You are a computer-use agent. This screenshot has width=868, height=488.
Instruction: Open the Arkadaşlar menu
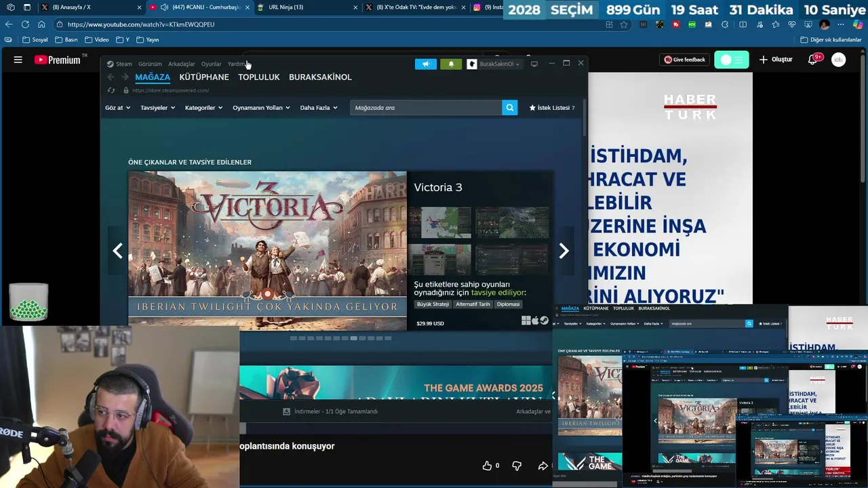181,64
